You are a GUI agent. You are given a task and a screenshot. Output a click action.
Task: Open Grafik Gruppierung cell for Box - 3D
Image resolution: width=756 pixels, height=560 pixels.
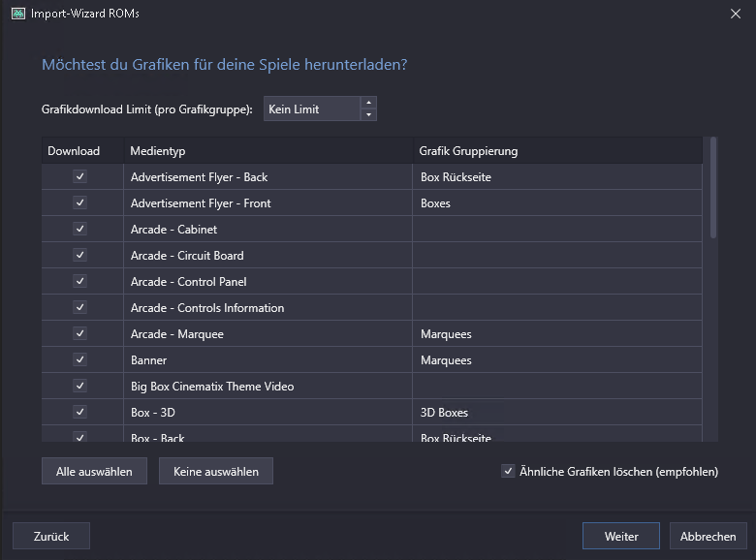557,413
